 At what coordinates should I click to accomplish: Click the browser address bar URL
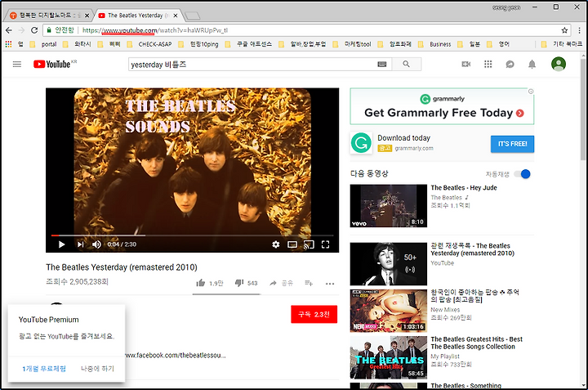[155, 30]
